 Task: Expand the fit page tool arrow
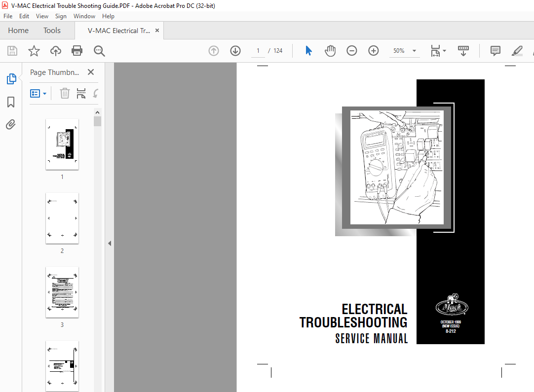(x=444, y=51)
